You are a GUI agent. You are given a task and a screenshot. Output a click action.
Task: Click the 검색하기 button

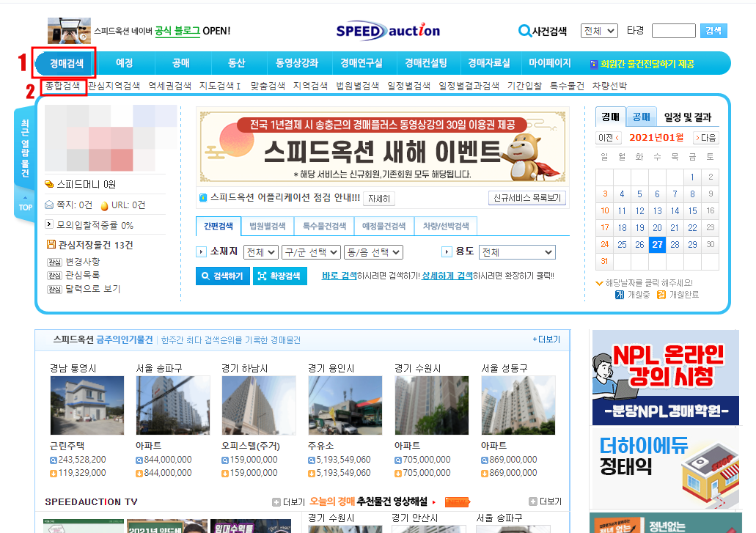pyautogui.click(x=223, y=276)
